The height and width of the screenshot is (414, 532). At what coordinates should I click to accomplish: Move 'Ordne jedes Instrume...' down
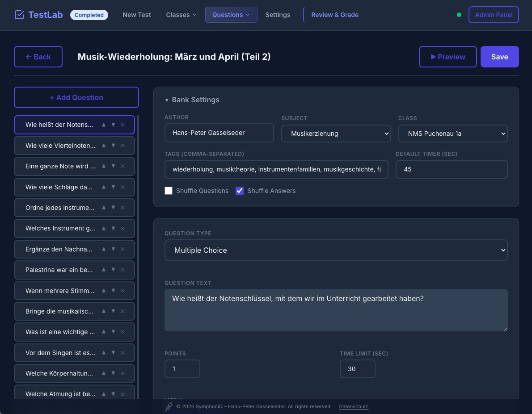click(113, 208)
